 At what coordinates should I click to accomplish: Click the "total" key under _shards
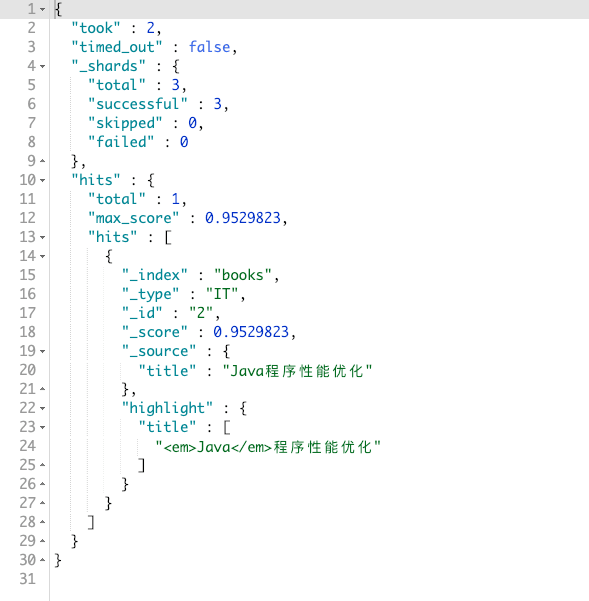(x=117, y=85)
